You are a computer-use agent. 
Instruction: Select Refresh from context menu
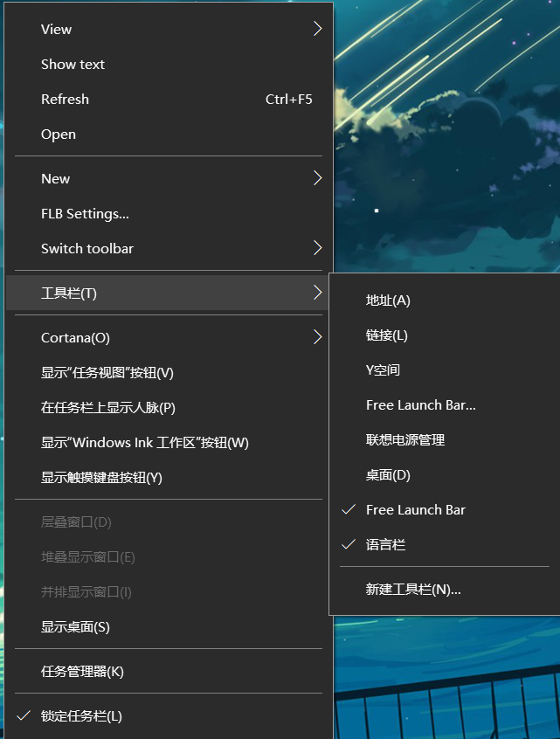point(66,100)
